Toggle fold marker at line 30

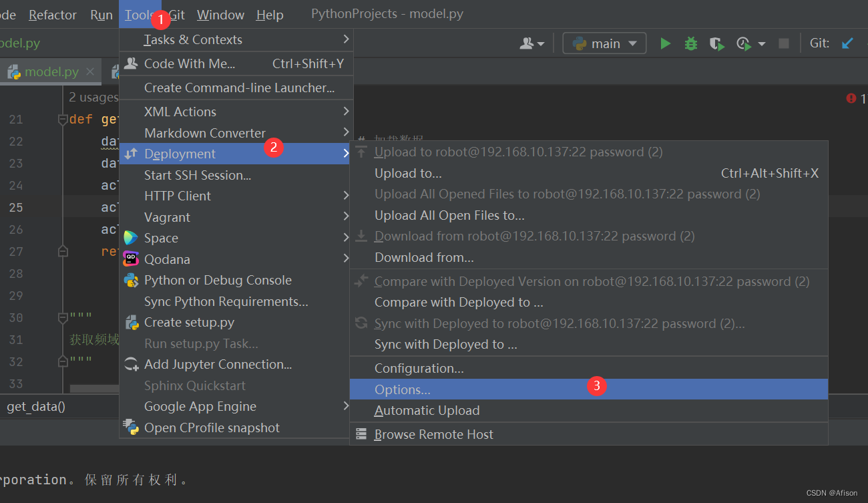[63, 317]
